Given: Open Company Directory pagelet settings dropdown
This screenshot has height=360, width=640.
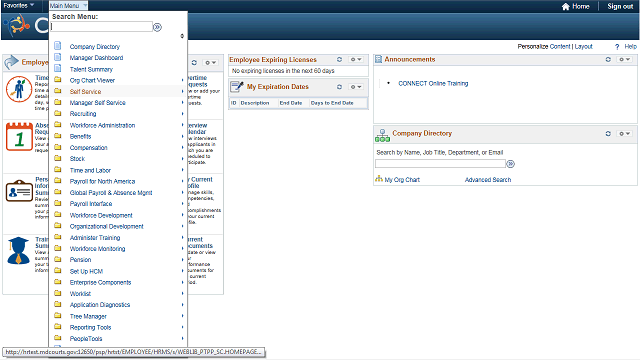Looking at the screenshot, I should click(625, 133).
